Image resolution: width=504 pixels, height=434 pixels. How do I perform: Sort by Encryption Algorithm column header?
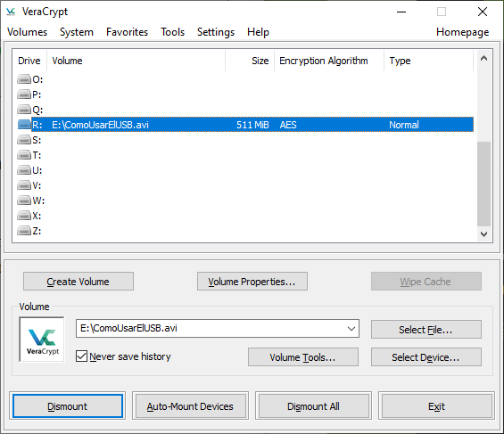tap(329, 61)
